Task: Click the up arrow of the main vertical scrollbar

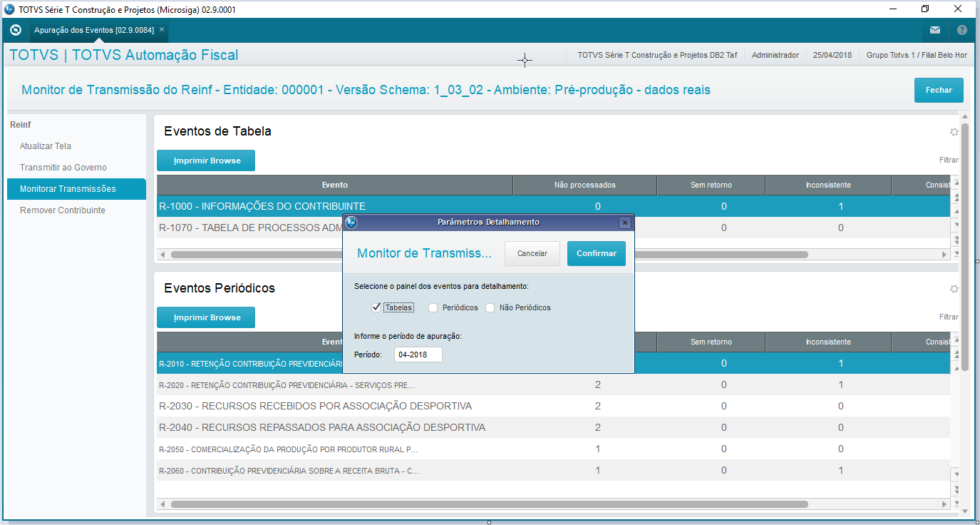Action: tap(965, 117)
